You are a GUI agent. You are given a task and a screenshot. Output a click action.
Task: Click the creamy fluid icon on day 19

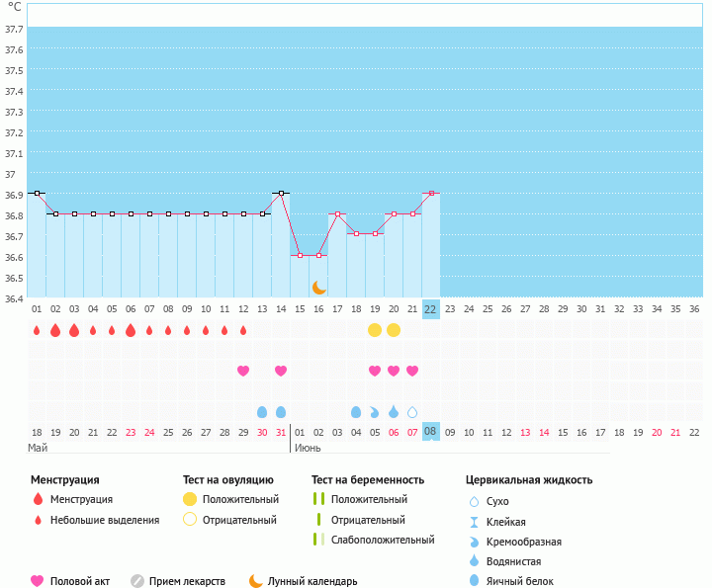[x=375, y=411]
